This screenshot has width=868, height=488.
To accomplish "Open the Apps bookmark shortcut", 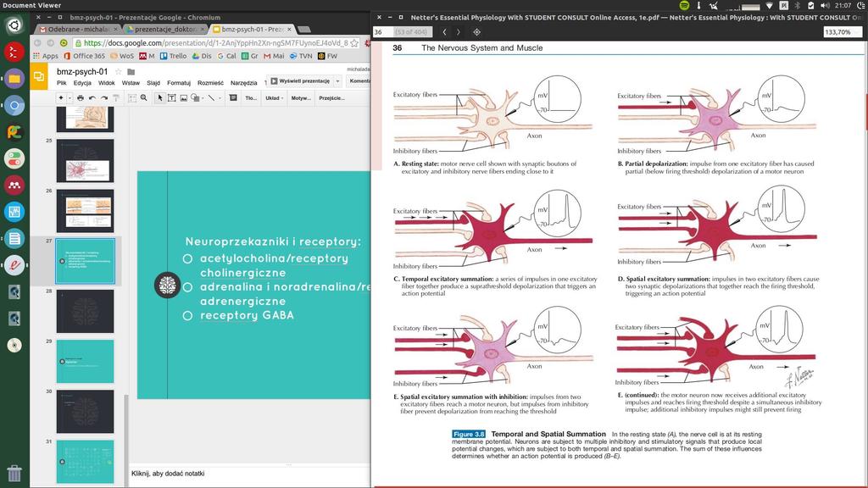I will click(x=46, y=56).
